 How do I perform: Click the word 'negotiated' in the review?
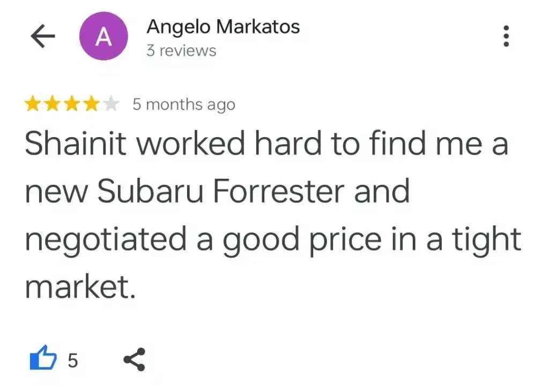[105, 239]
